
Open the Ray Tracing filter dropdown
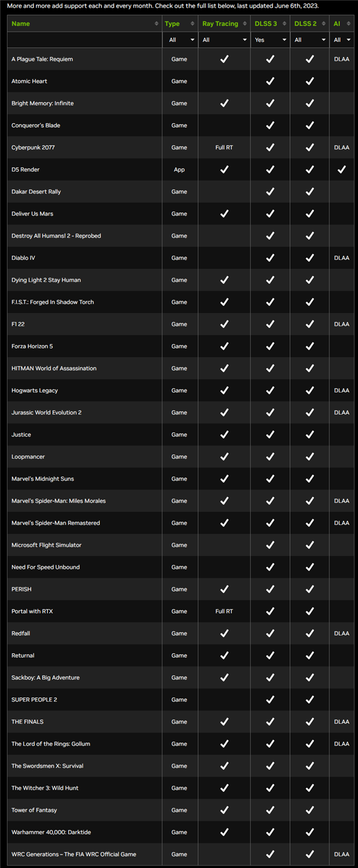tap(224, 40)
